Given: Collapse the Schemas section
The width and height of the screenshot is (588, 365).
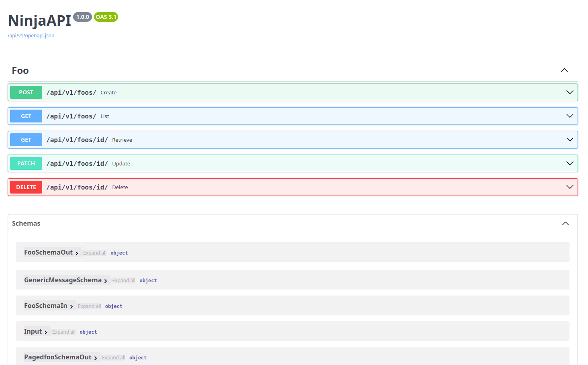Looking at the screenshot, I should point(566,224).
